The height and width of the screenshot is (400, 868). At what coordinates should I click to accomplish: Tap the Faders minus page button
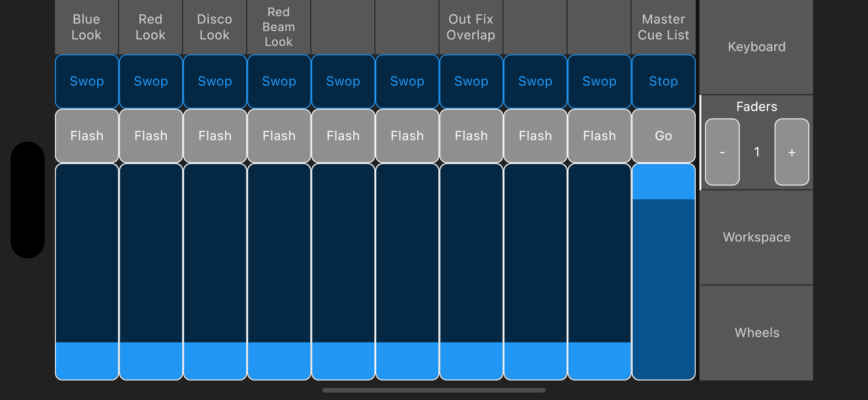tap(722, 152)
